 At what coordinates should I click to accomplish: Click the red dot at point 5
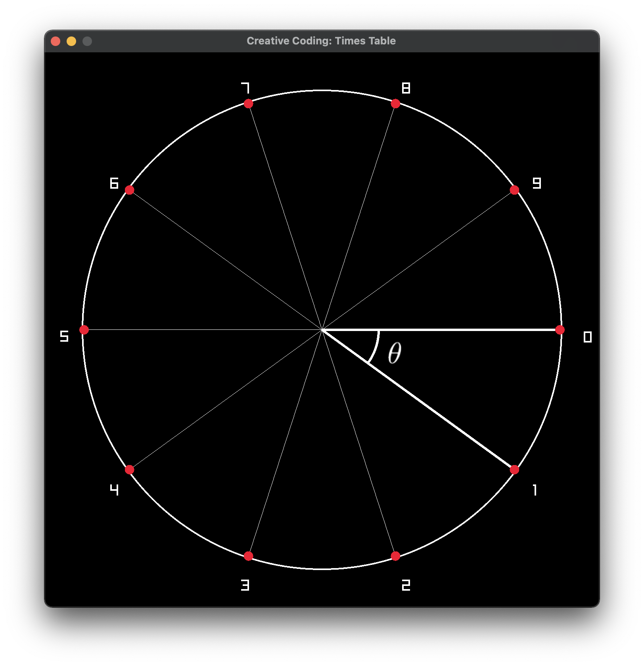(84, 330)
